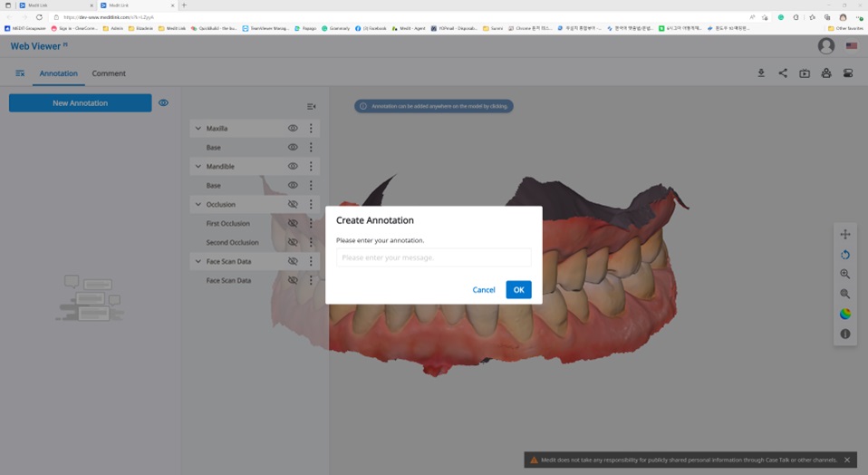Click the share icon
Viewport: 868px width, 475px height.
[783, 73]
